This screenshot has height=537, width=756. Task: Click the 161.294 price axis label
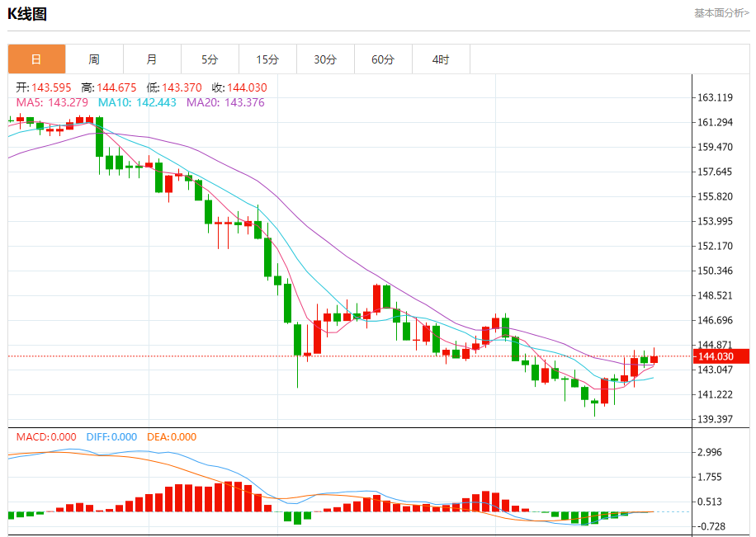tap(715, 122)
